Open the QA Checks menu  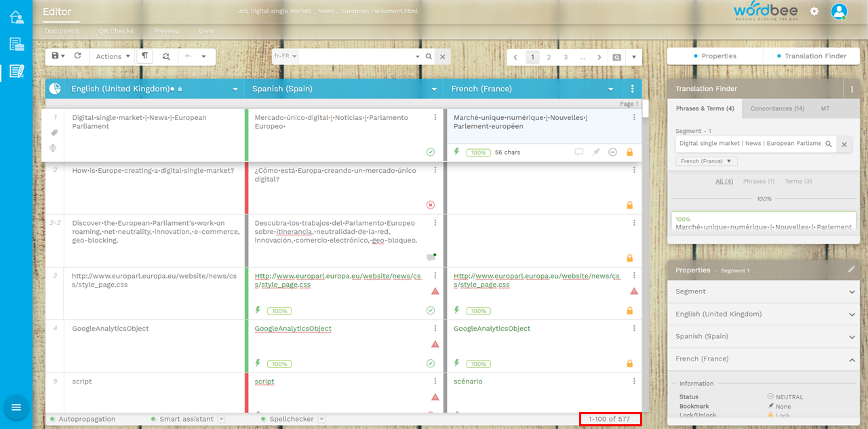click(x=116, y=31)
